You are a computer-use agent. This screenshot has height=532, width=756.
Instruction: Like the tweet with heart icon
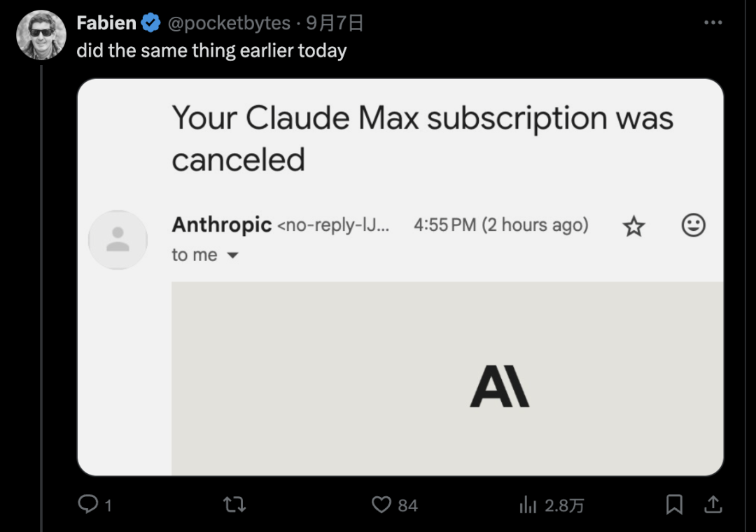381,505
